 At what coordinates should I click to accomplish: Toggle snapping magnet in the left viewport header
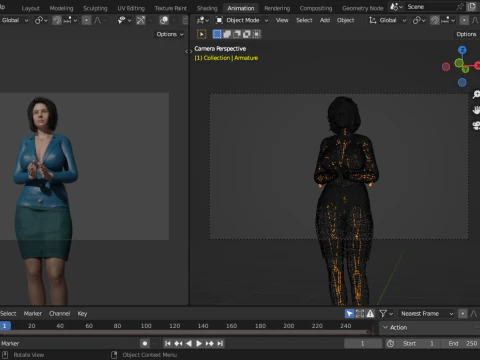(57, 20)
